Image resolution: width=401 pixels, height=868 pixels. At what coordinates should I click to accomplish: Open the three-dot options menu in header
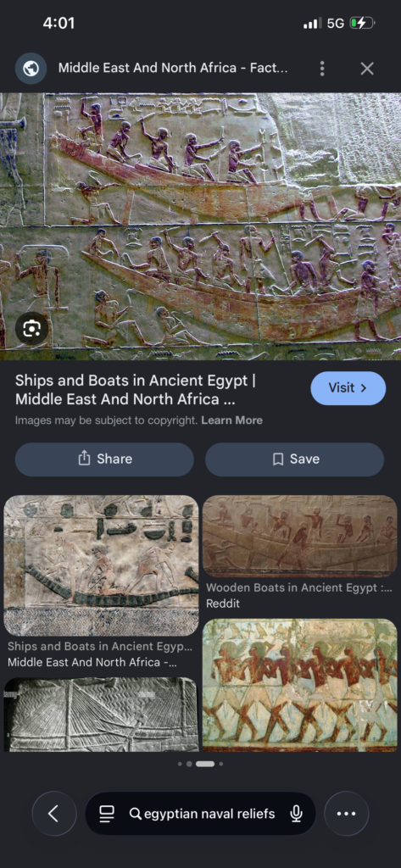(322, 69)
